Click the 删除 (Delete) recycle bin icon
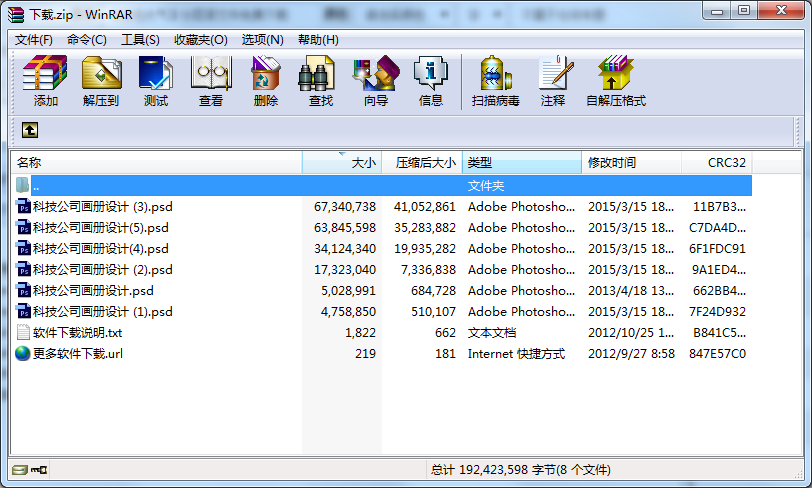Screen dimensions: 812x488 266,73
